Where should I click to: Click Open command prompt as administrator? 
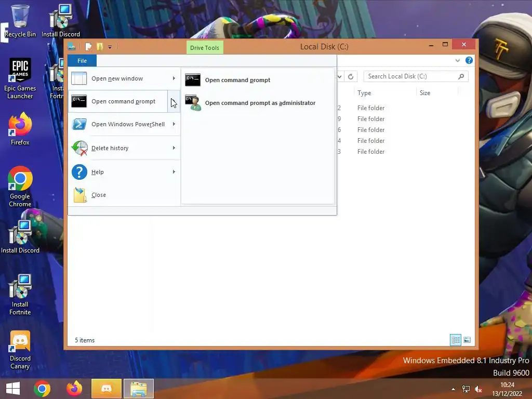258,103
